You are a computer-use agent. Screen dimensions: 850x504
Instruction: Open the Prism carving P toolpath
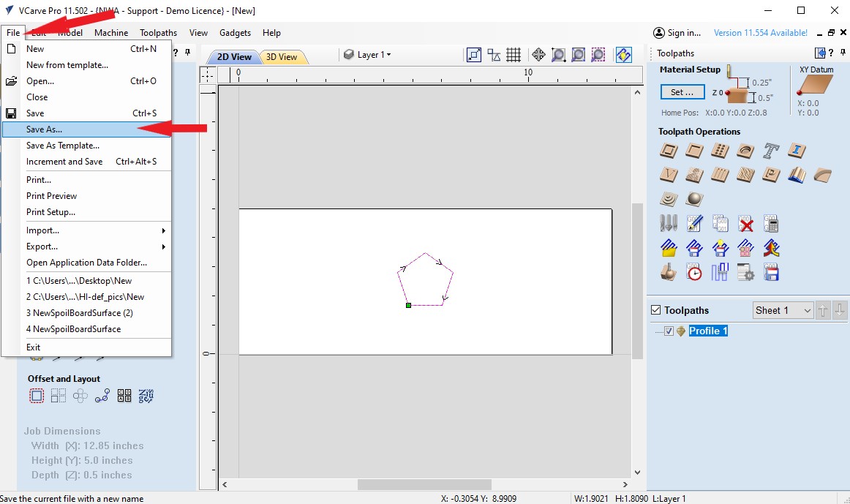pos(771,175)
